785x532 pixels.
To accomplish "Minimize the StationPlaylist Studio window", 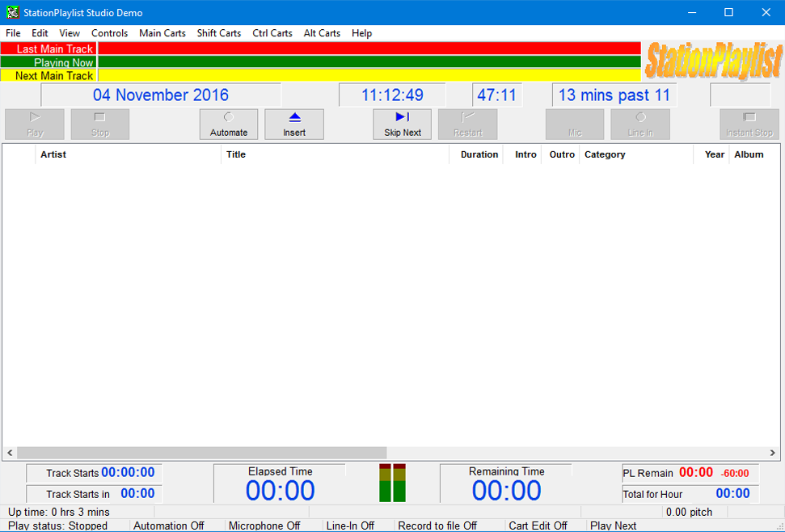I will point(692,12).
